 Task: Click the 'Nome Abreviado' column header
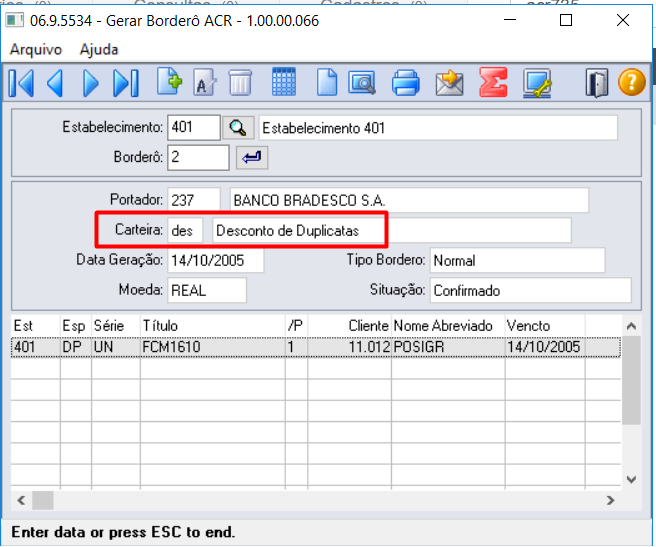[448, 326]
